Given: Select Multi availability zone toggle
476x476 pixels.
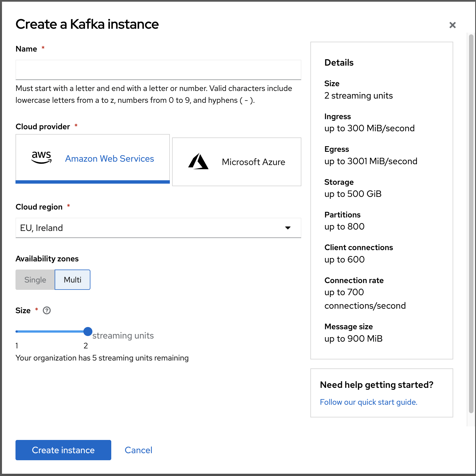Looking at the screenshot, I should [x=72, y=280].
